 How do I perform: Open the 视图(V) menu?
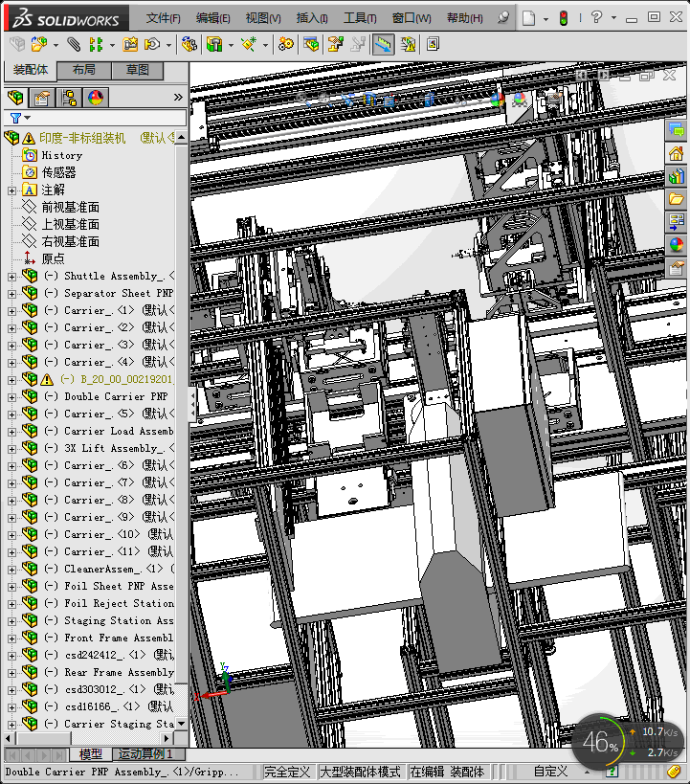tap(263, 18)
